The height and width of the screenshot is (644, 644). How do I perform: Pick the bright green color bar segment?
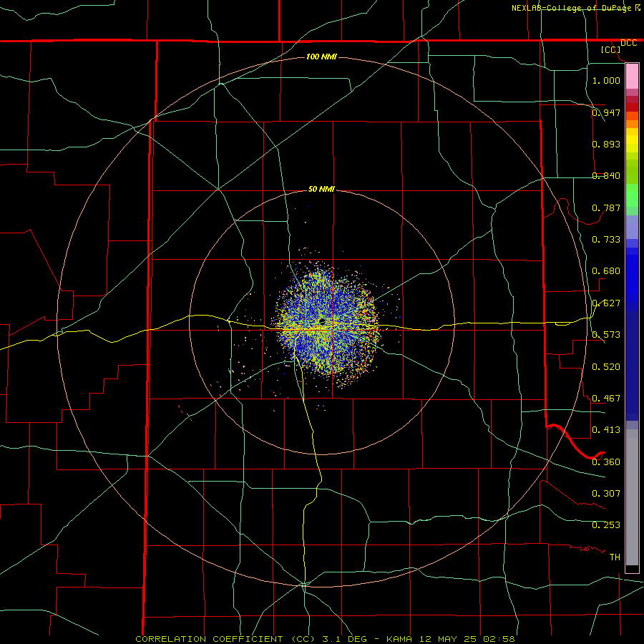(x=632, y=195)
